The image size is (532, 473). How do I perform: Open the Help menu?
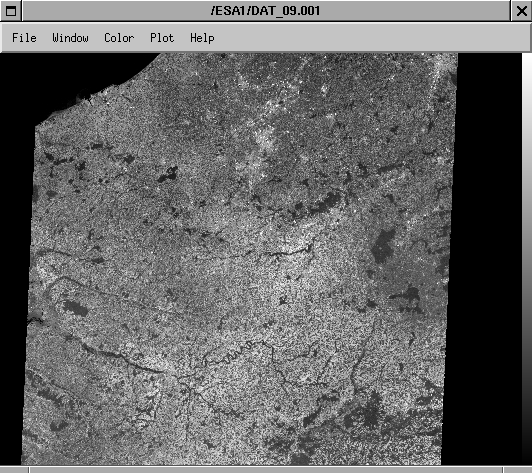[x=202, y=38]
